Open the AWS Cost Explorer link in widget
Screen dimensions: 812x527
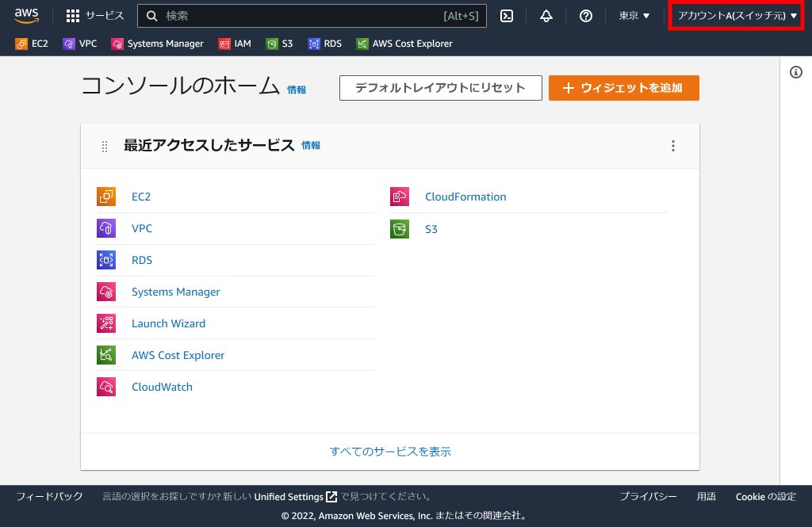click(x=178, y=355)
